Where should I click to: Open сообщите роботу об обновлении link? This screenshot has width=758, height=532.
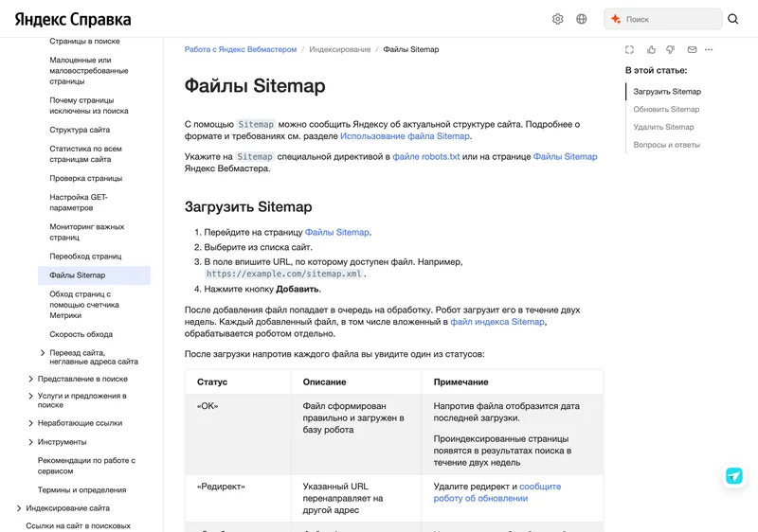496,492
